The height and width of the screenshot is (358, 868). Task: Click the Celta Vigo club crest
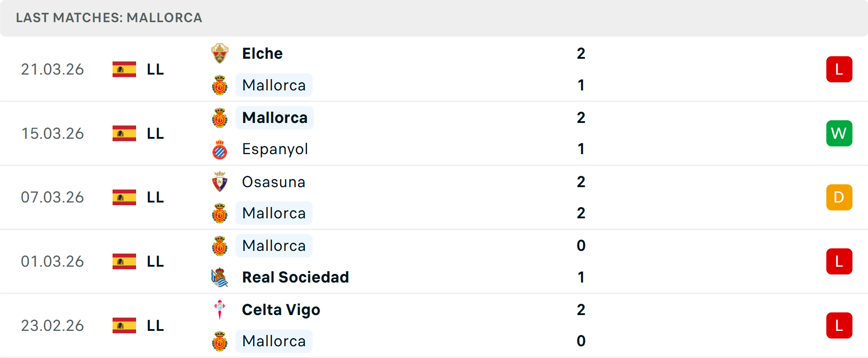[x=220, y=310]
